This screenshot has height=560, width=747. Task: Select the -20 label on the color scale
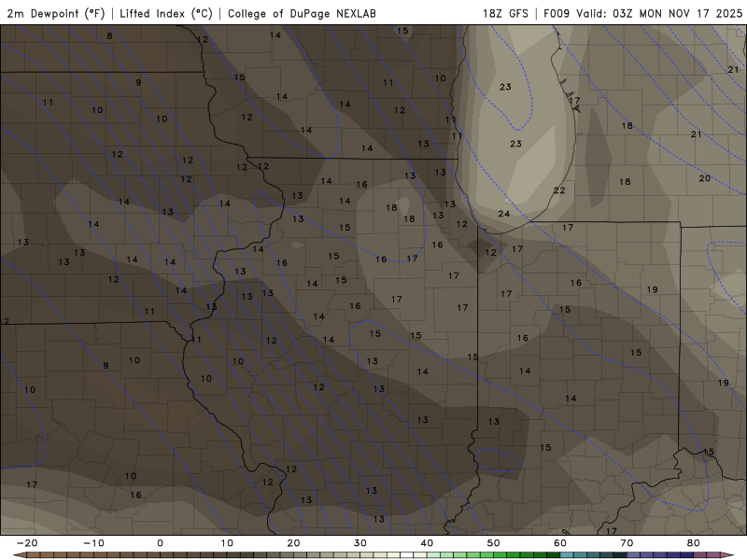[x=27, y=543]
